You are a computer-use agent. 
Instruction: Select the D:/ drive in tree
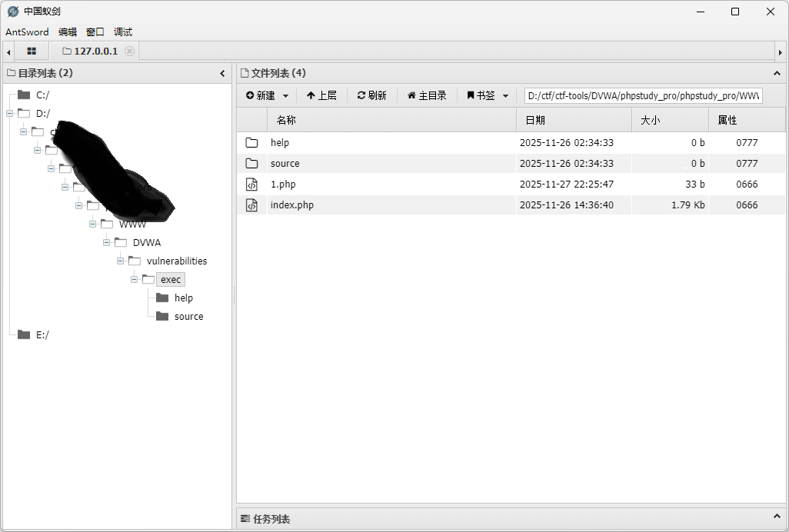(x=43, y=114)
